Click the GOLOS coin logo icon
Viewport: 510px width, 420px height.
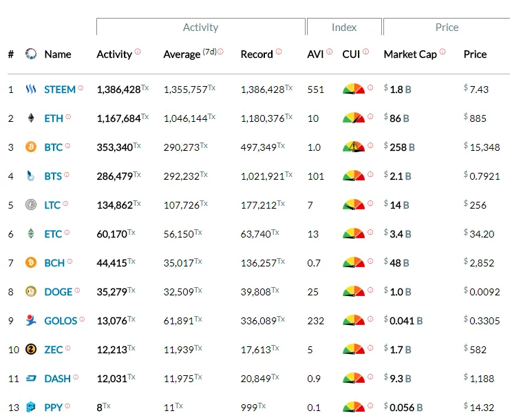click(31, 320)
